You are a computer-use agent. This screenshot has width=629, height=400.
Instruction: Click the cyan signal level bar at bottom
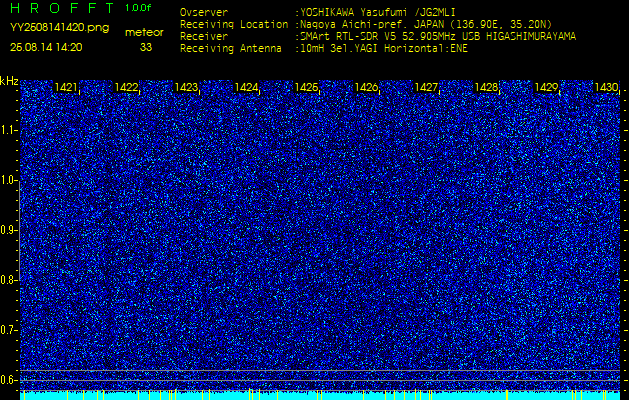pos(320,395)
